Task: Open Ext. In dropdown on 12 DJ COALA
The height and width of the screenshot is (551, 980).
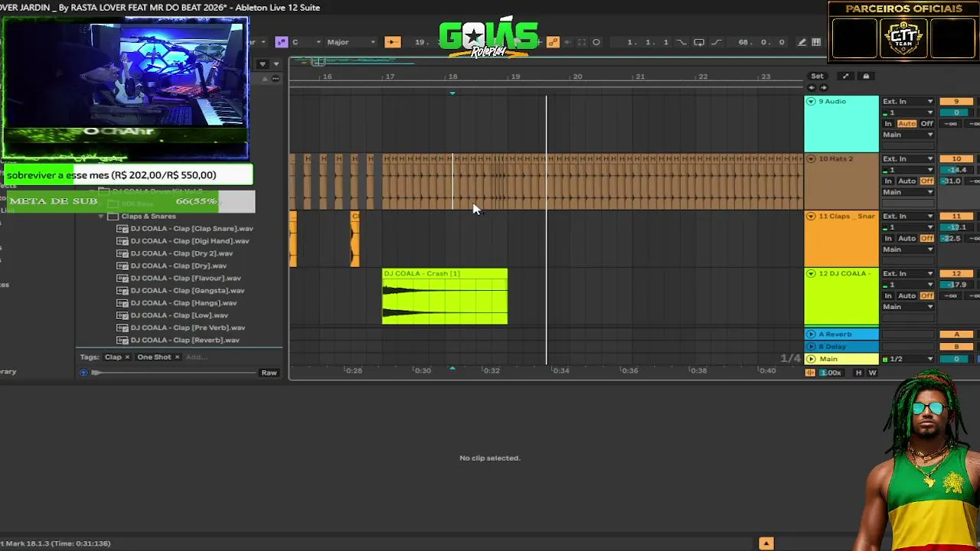Action: 908,273
